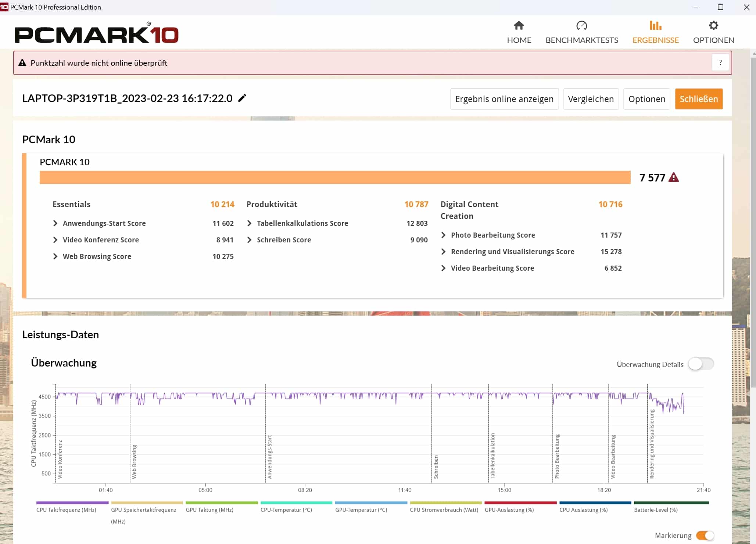This screenshot has height=544, width=756.
Task: Click the warning icon in the alert banner
Action: coord(22,63)
